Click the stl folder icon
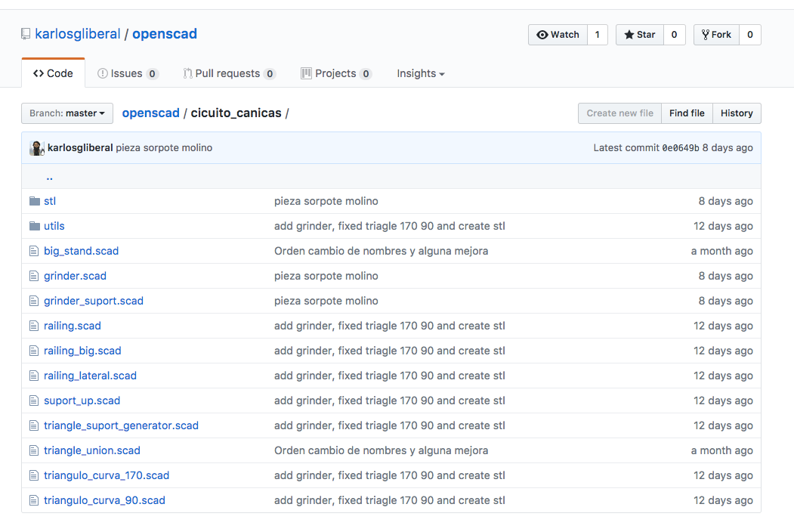The image size is (794, 532). (35, 201)
